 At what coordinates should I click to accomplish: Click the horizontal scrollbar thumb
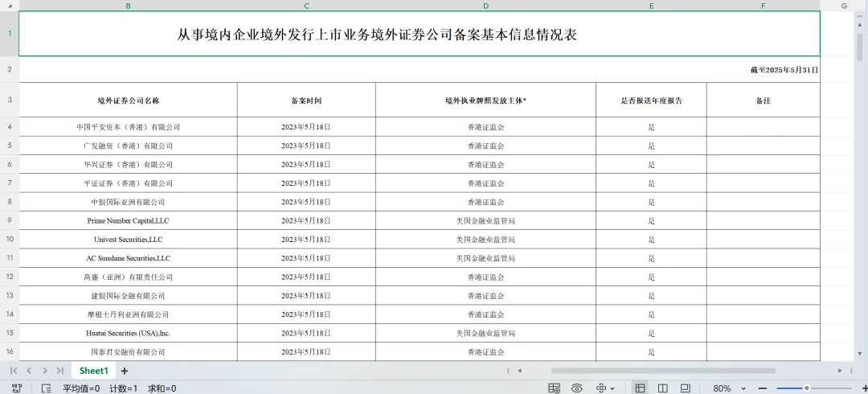pyautogui.click(x=663, y=371)
